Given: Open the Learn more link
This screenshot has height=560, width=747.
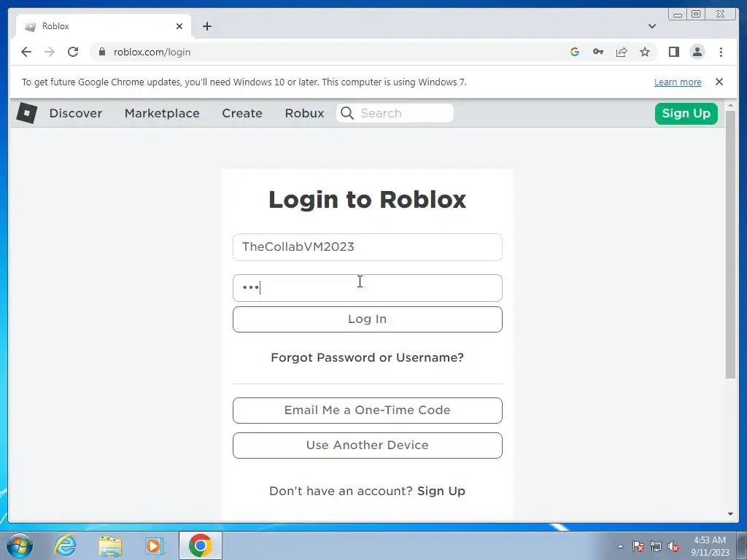Looking at the screenshot, I should click(678, 82).
